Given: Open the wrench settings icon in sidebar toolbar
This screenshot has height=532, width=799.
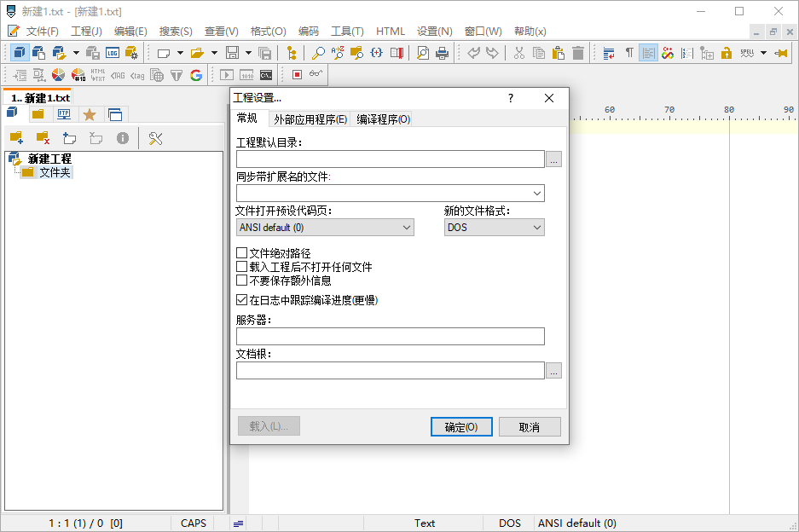Looking at the screenshot, I should point(155,137).
